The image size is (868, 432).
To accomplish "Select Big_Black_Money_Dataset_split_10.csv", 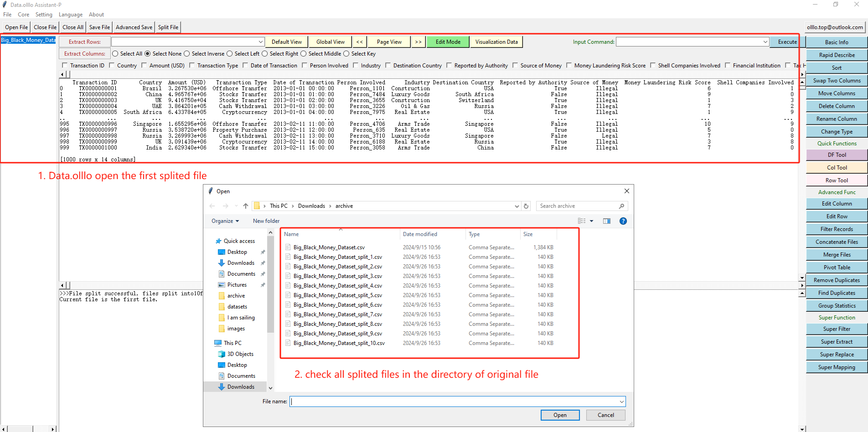I will click(339, 343).
